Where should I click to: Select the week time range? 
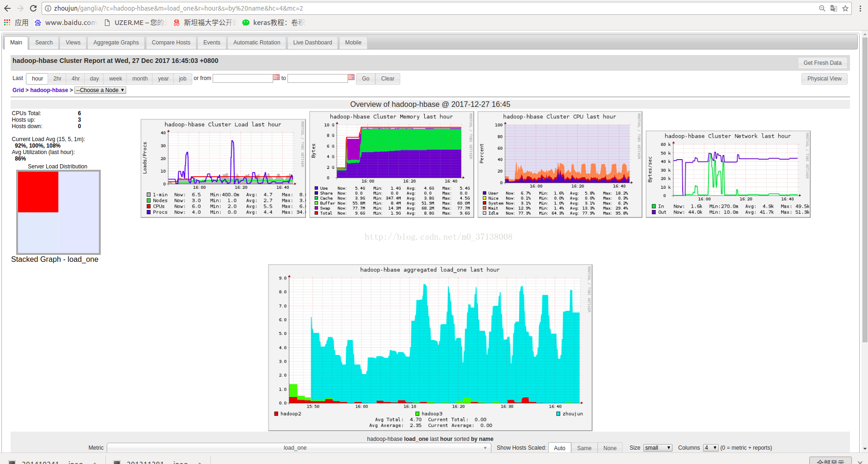(x=116, y=79)
